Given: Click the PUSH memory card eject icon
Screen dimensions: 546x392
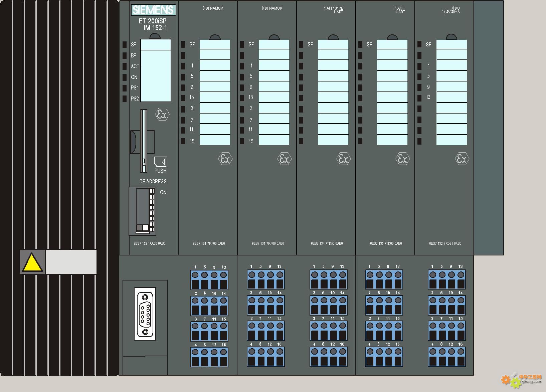Looking at the screenshot, I should 160,162.
